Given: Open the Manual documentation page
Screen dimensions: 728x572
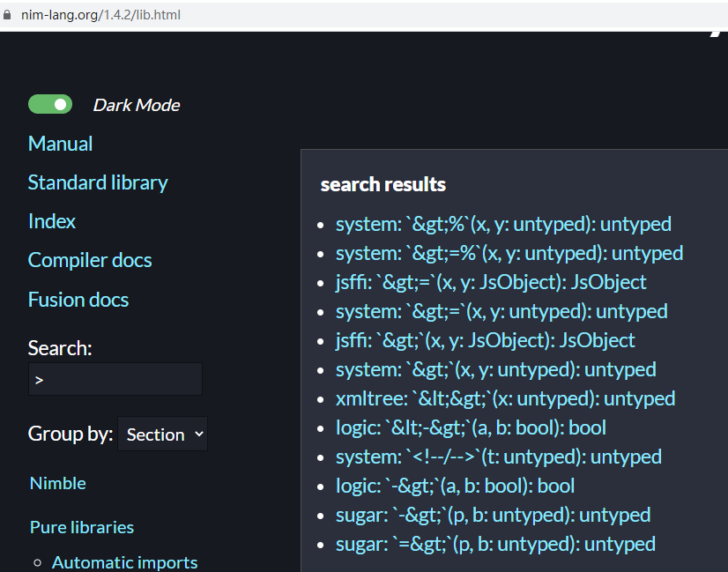Looking at the screenshot, I should (x=60, y=143).
